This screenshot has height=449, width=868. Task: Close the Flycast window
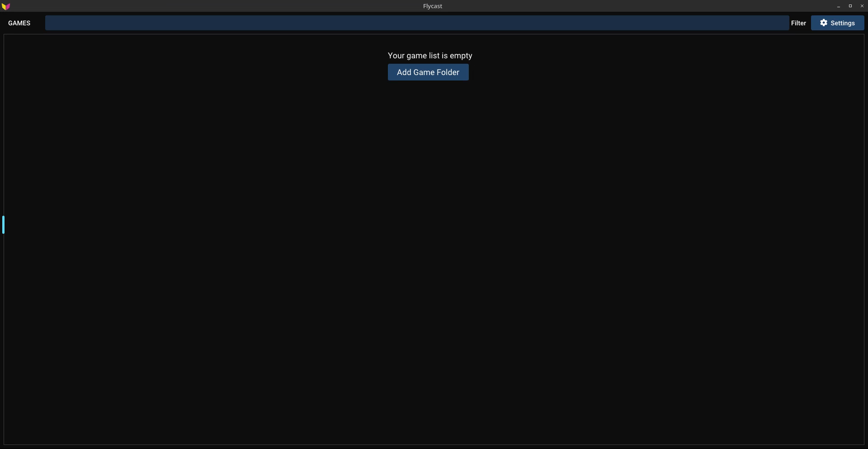(x=862, y=6)
